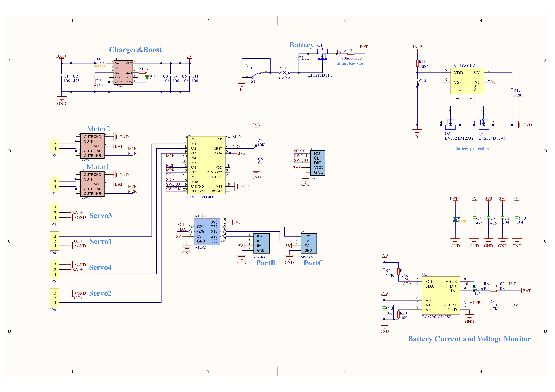Click the C2 475 capacitor
The image size is (555, 392).
71,75
